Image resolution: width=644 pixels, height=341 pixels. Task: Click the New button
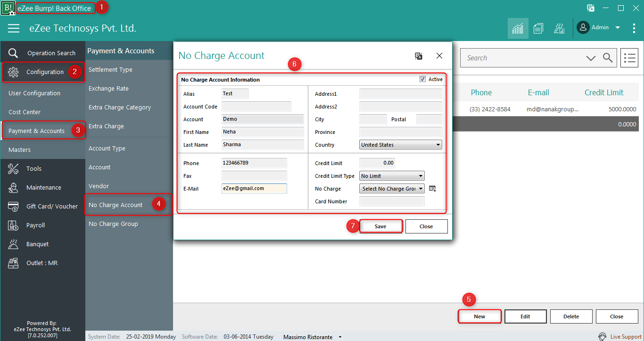click(479, 316)
